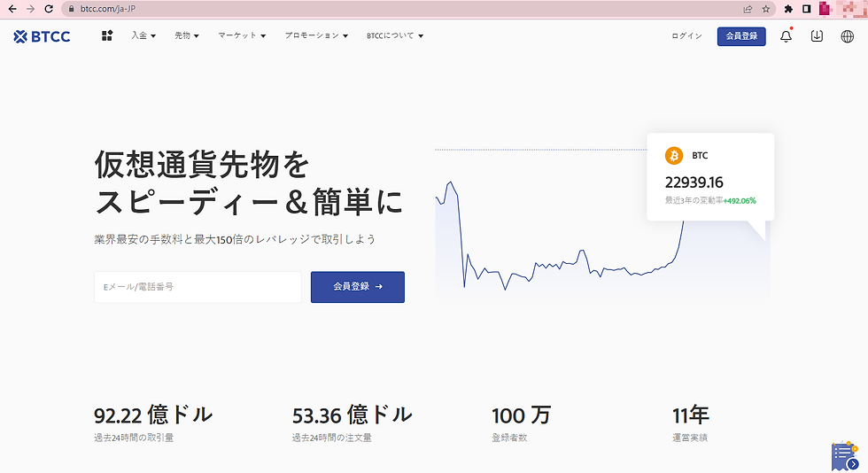
Task: Click the orange Bitcoin coin icon
Action: point(674,156)
